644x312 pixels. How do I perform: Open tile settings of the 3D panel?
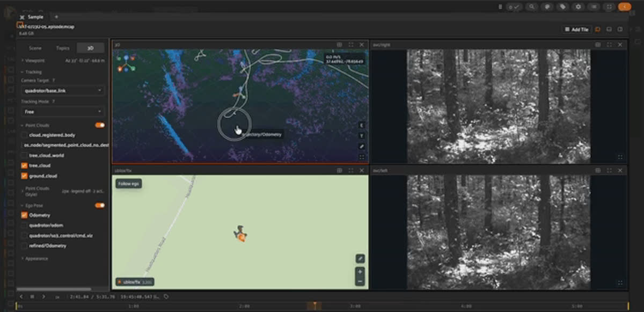[x=339, y=45]
